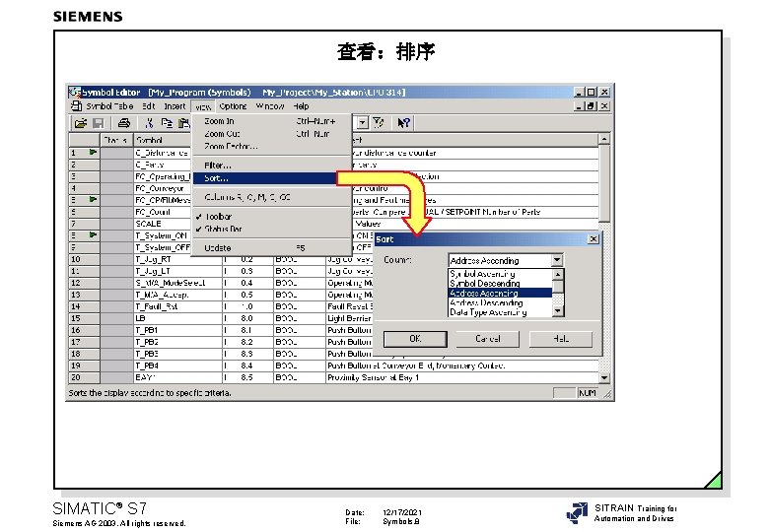Image resolution: width=769 pixels, height=532 pixels.
Task: Click row header number 12
Action: tap(84, 283)
